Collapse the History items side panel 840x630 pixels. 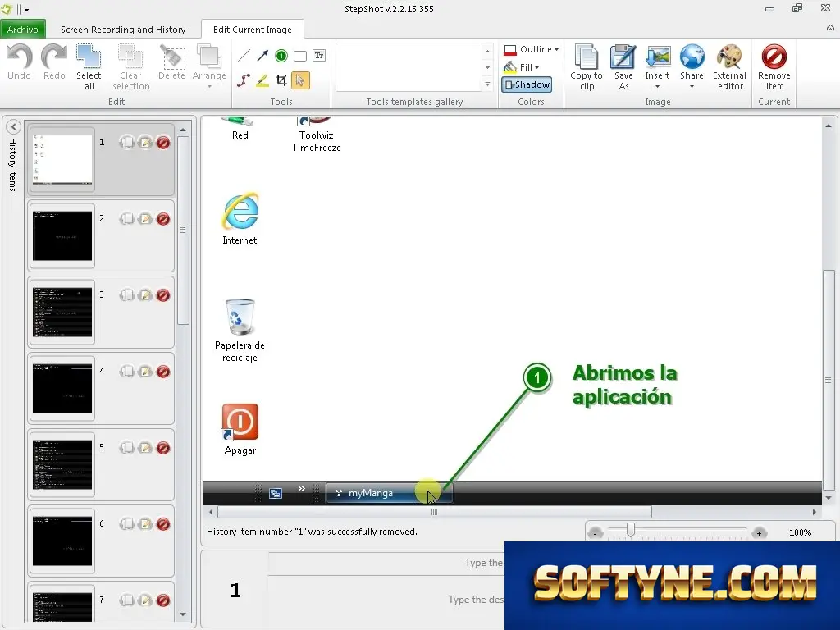pos(13,127)
